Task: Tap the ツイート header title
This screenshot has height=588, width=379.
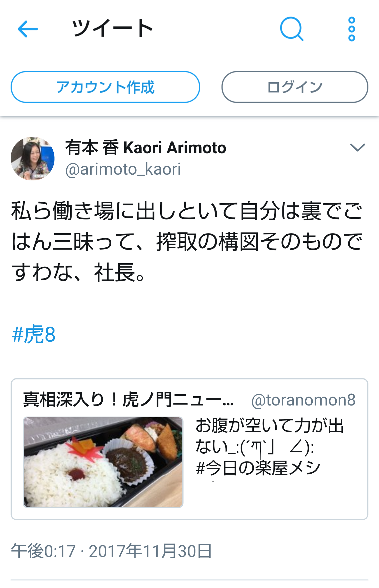Action: (113, 28)
